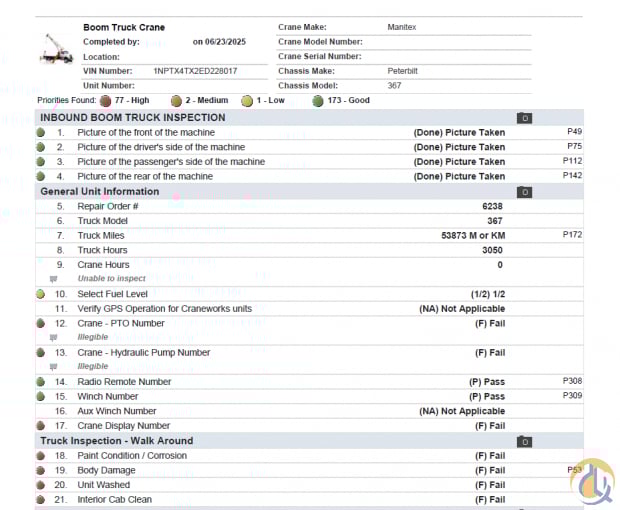
Task: Click status dot for Unit Washed
Action: coord(40,485)
